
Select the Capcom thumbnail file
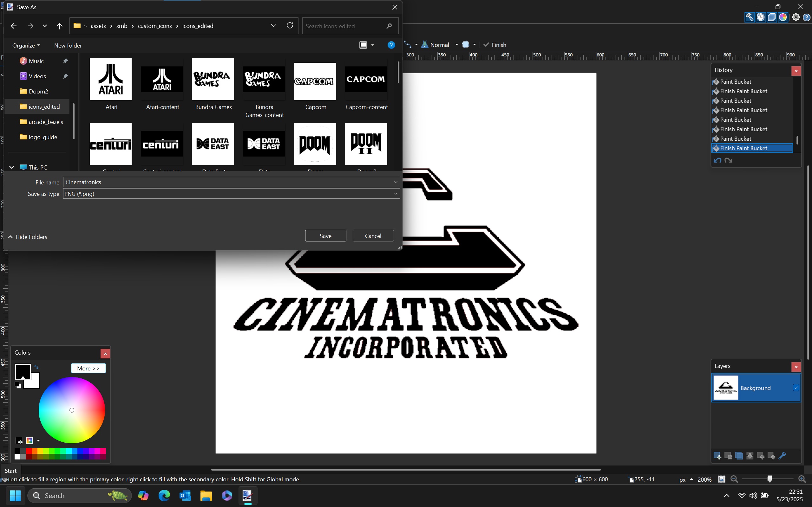[315, 81]
